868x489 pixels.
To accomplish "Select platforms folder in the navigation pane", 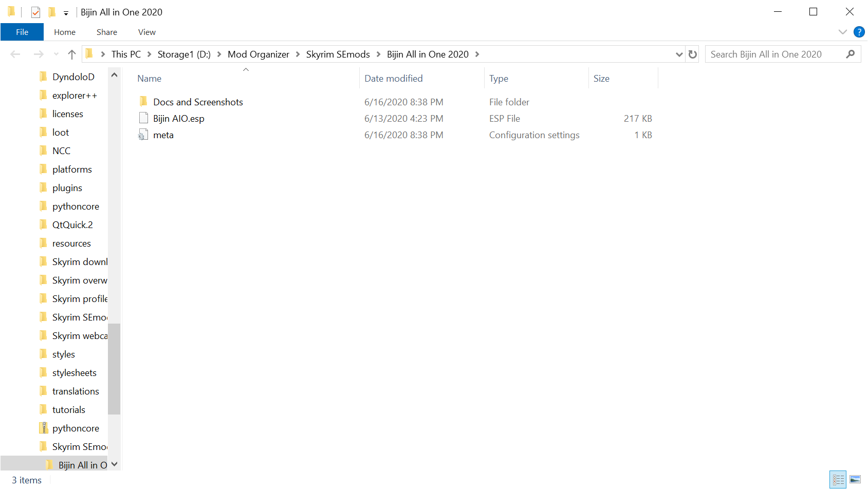I will click(72, 169).
